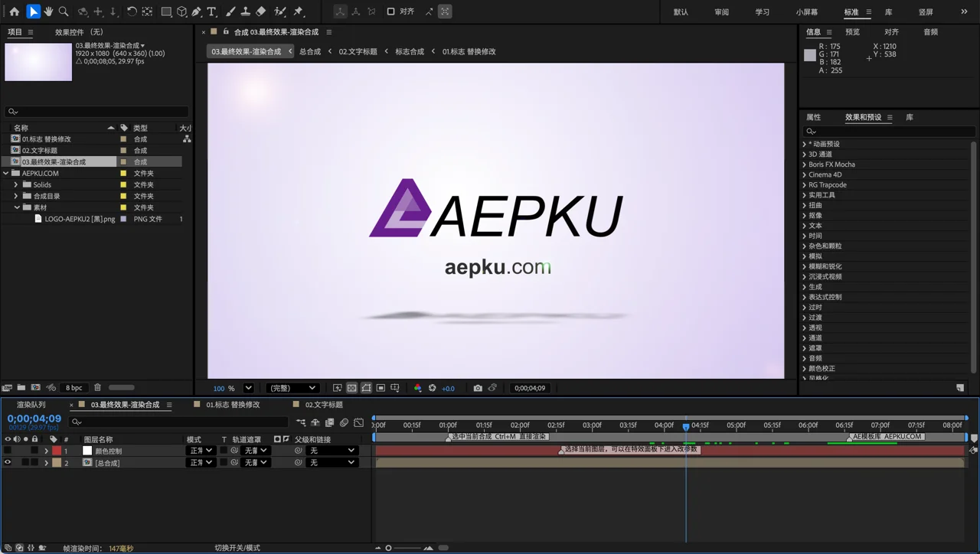The image size is (980, 554).
Task: Click the reset exposure icon in viewer
Action: (x=433, y=388)
